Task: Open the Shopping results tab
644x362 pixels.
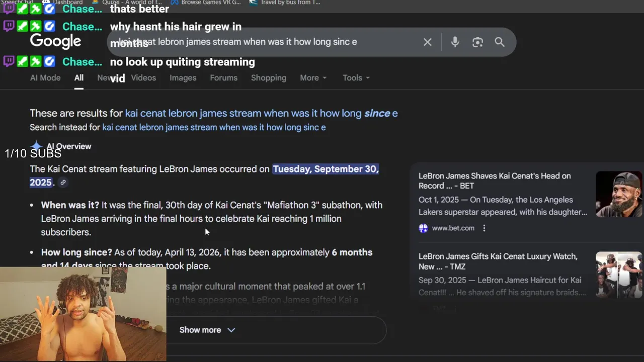Action: (269, 78)
